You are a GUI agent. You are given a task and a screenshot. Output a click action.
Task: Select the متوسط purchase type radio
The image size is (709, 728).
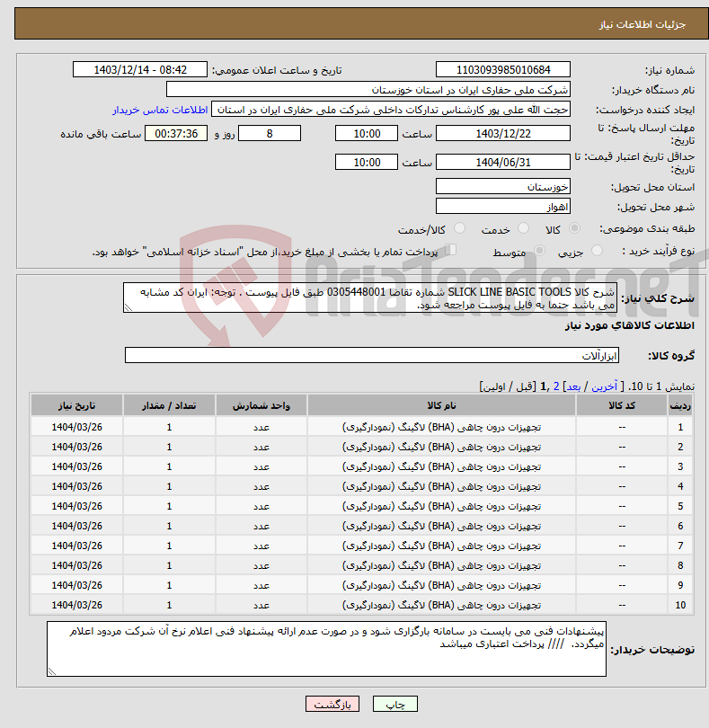click(539, 251)
